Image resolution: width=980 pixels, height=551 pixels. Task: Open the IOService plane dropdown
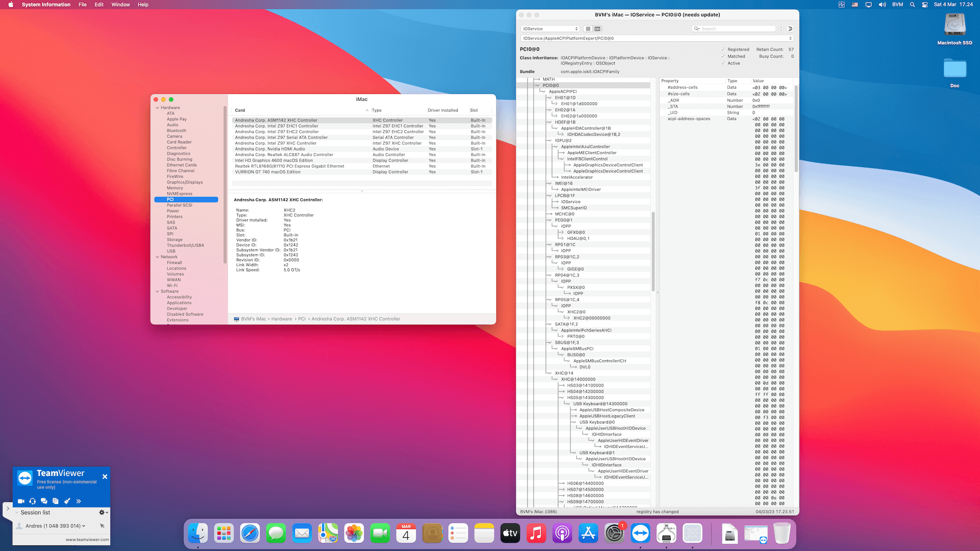tap(550, 29)
